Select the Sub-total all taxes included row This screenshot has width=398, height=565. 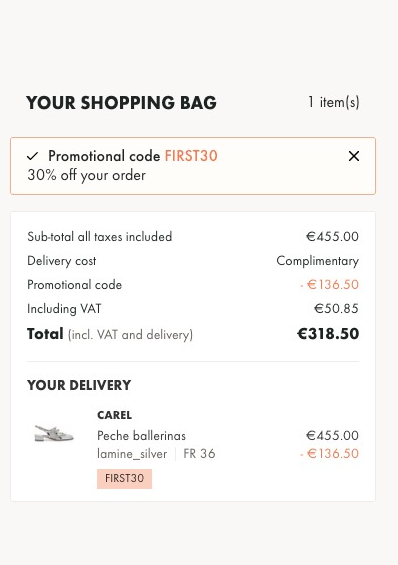193,237
